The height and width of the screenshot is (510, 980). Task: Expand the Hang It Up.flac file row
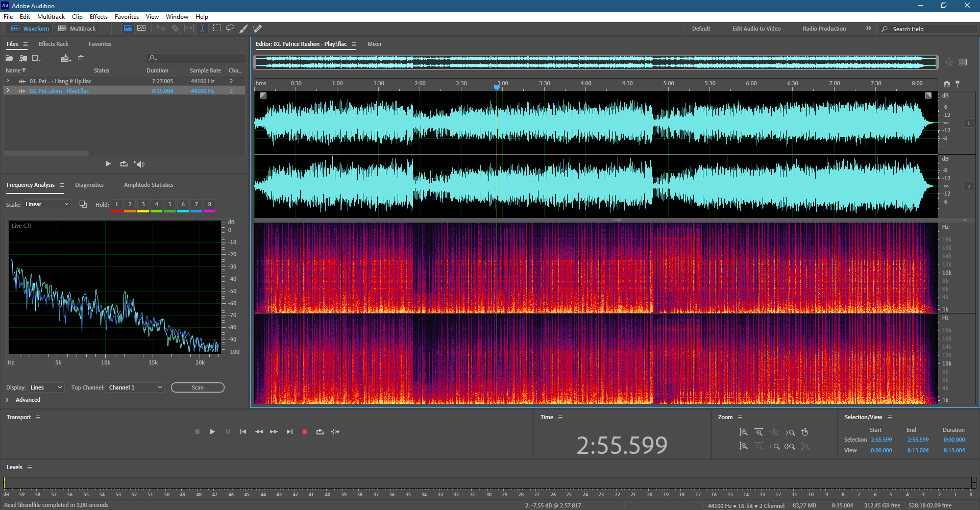(8, 81)
